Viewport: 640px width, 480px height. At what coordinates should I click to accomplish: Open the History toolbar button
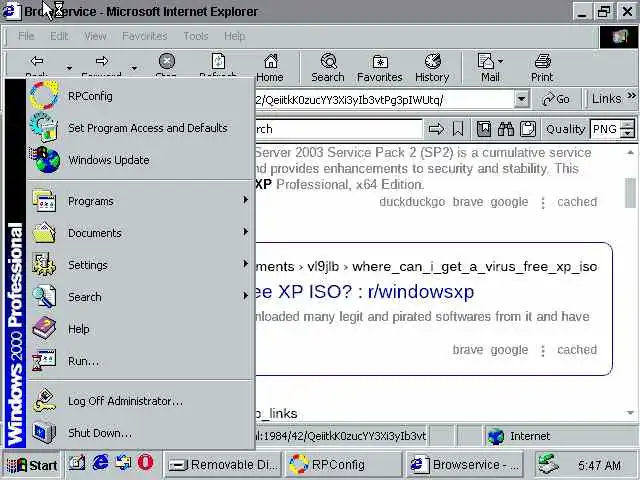[432, 68]
